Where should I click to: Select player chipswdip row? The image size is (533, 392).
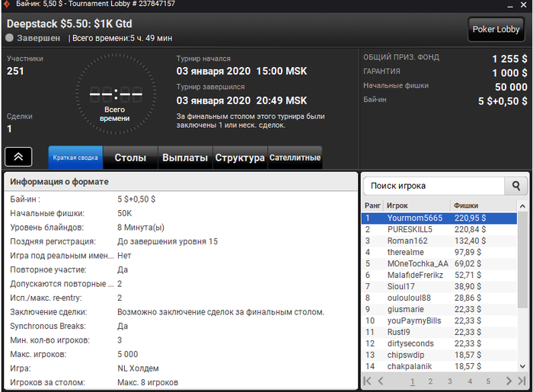[x=439, y=355]
